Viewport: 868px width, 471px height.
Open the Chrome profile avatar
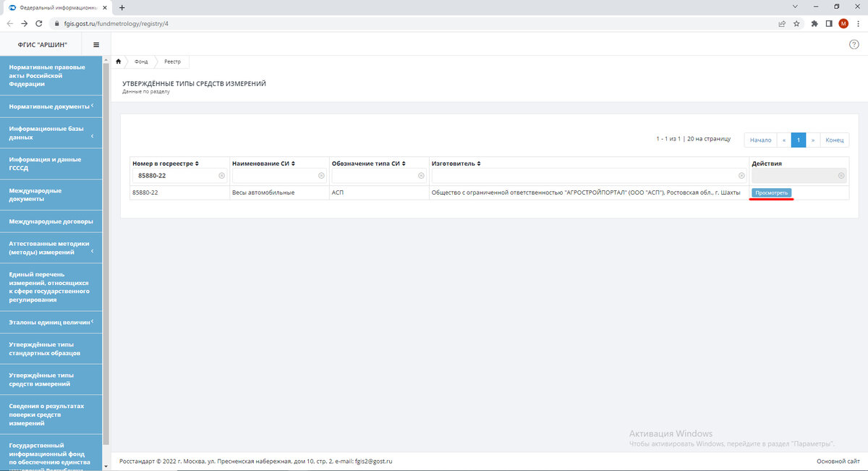843,23
